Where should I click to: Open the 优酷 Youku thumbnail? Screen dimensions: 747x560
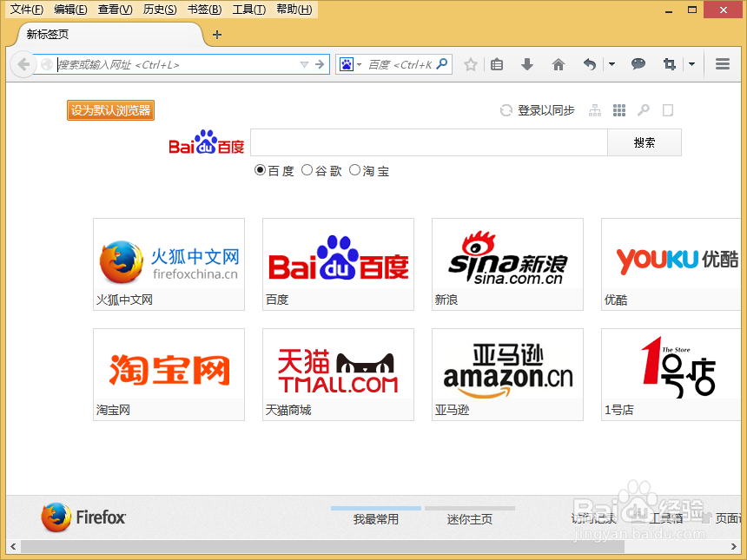[x=671, y=264]
